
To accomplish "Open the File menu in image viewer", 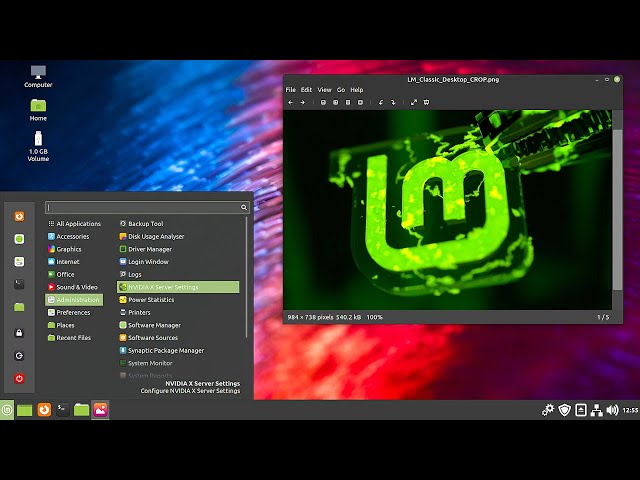I will point(291,90).
